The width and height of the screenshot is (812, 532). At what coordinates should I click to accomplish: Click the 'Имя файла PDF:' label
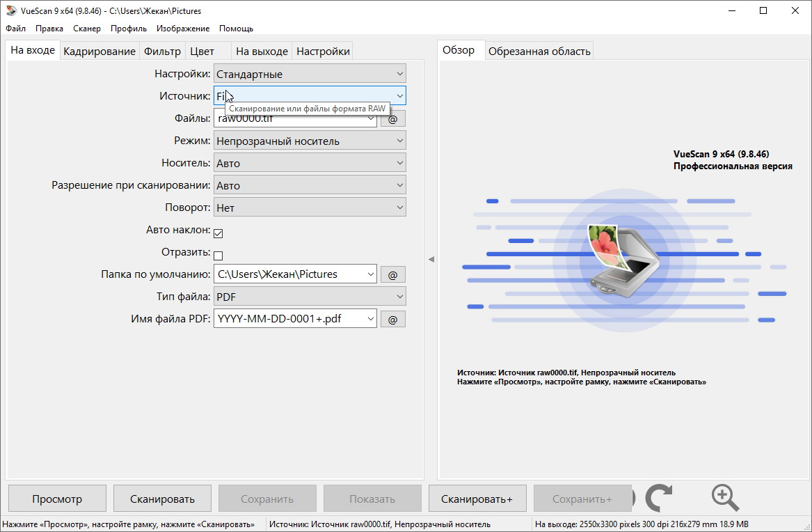pyautogui.click(x=171, y=319)
